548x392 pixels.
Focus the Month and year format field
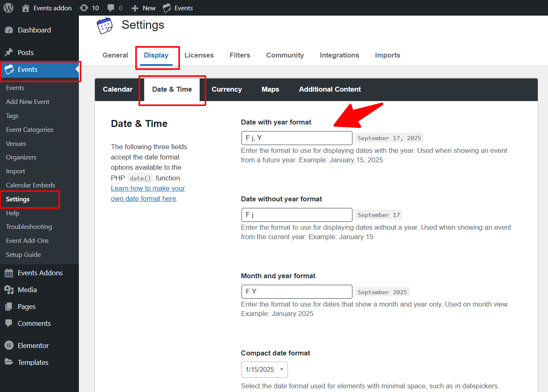click(297, 292)
